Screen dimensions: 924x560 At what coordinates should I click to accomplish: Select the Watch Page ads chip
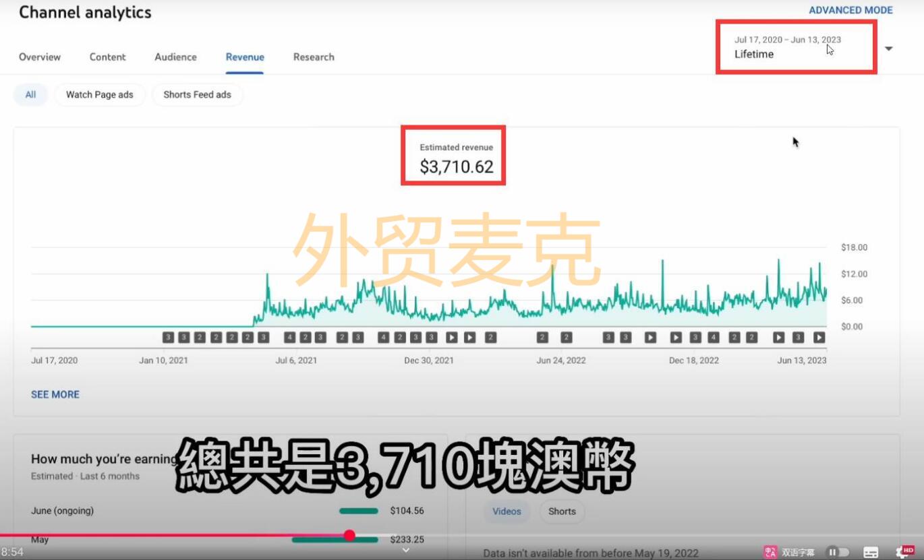click(100, 95)
